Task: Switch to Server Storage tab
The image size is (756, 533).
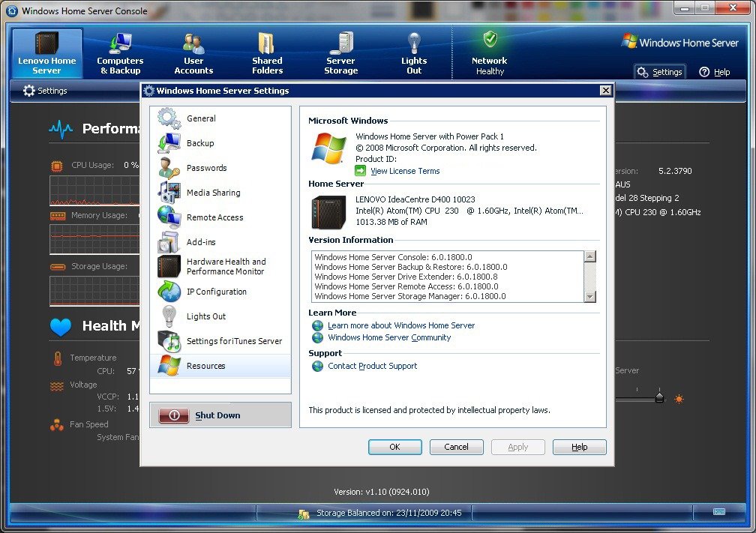Action: pyautogui.click(x=340, y=53)
